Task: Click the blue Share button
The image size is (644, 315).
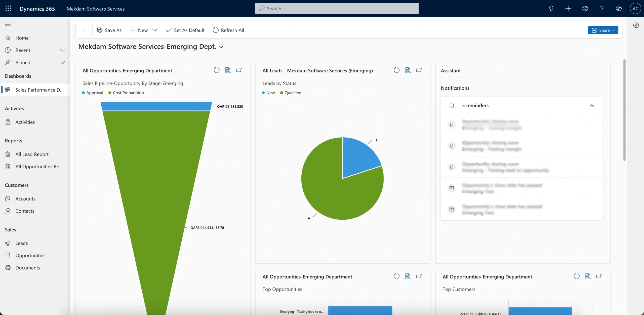Action: click(x=603, y=30)
